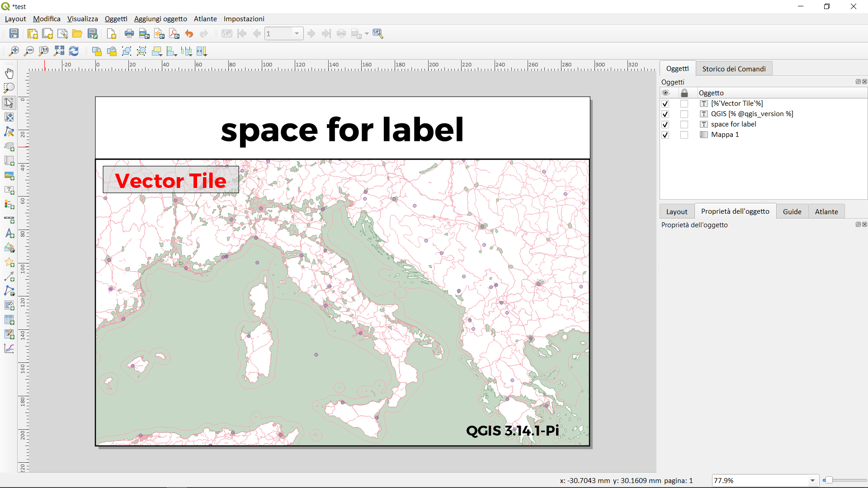Select the Pan layout tool
The image size is (868, 488).
pos(9,73)
